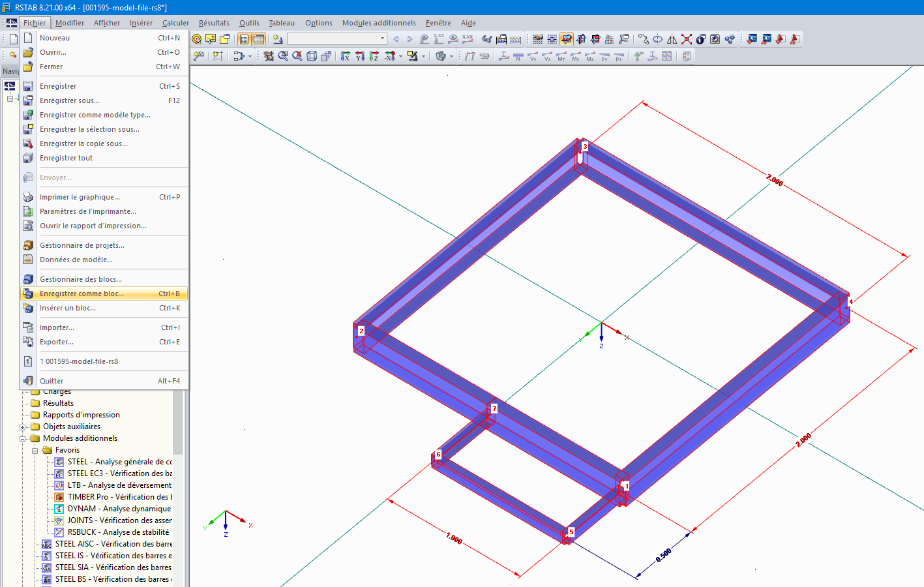
Task: Toggle the navigator panel display button
Action: 245,39
